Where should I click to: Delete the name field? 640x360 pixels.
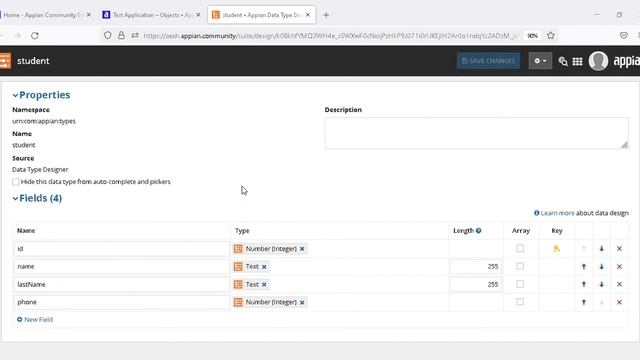coord(619,267)
